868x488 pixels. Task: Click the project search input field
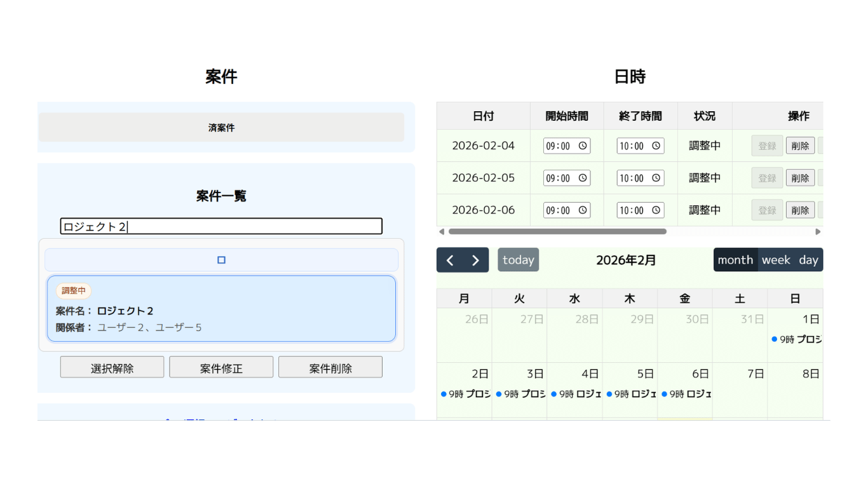pos(221,226)
